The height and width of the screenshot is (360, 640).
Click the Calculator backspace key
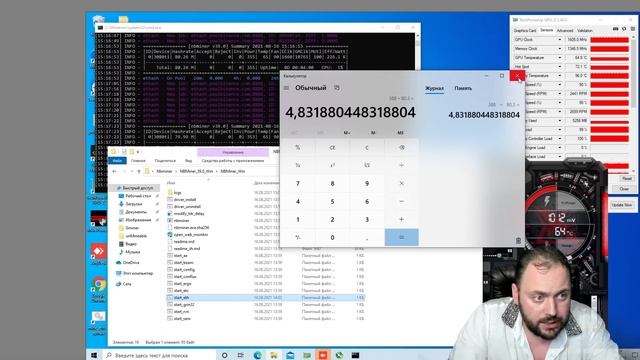point(402,147)
